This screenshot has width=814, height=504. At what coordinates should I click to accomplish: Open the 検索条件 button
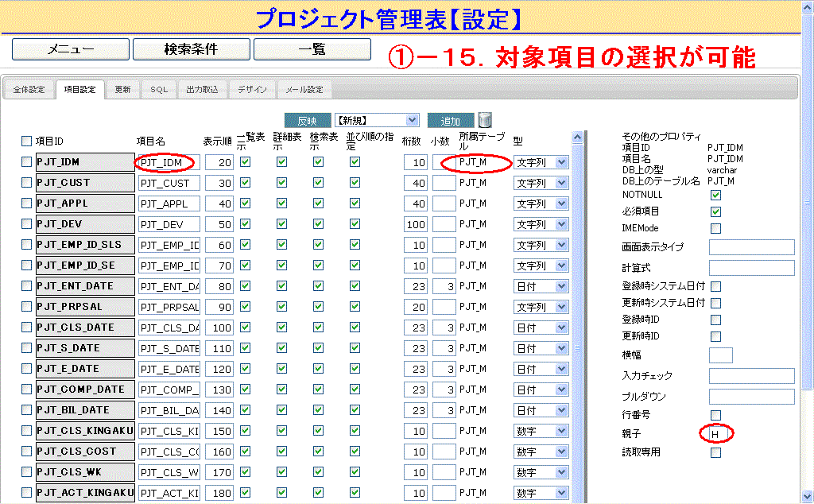[191, 49]
